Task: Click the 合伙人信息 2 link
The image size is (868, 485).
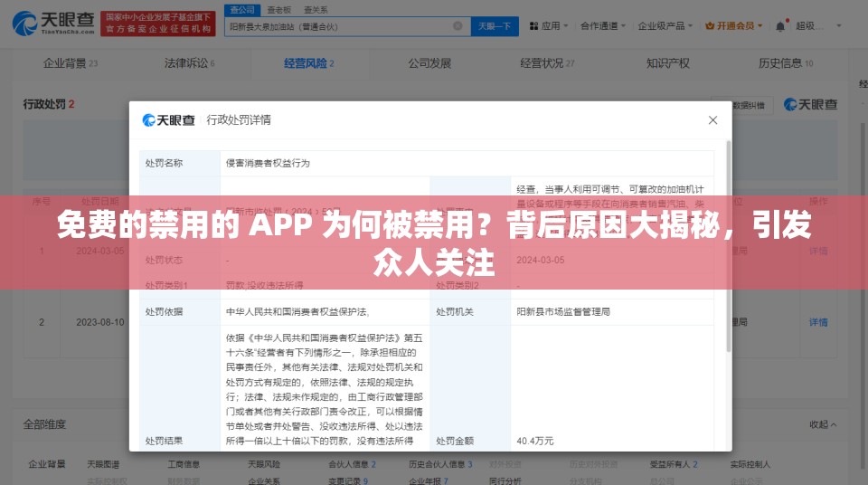Action: tap(352, 464)
